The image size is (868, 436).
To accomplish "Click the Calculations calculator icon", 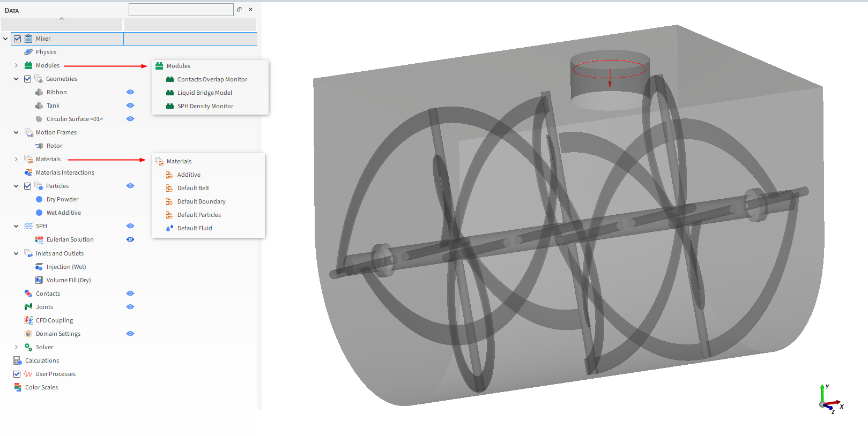I will pos(18,360).
